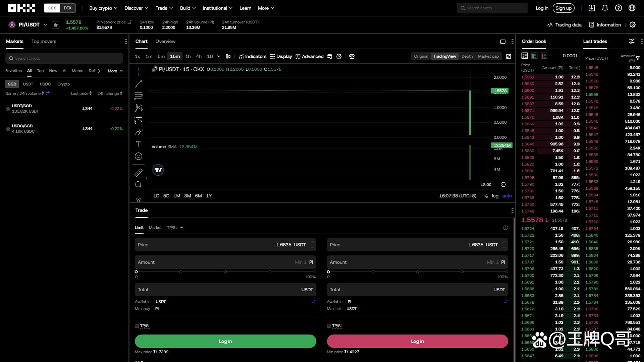Change the candlestick chart type

228,56
